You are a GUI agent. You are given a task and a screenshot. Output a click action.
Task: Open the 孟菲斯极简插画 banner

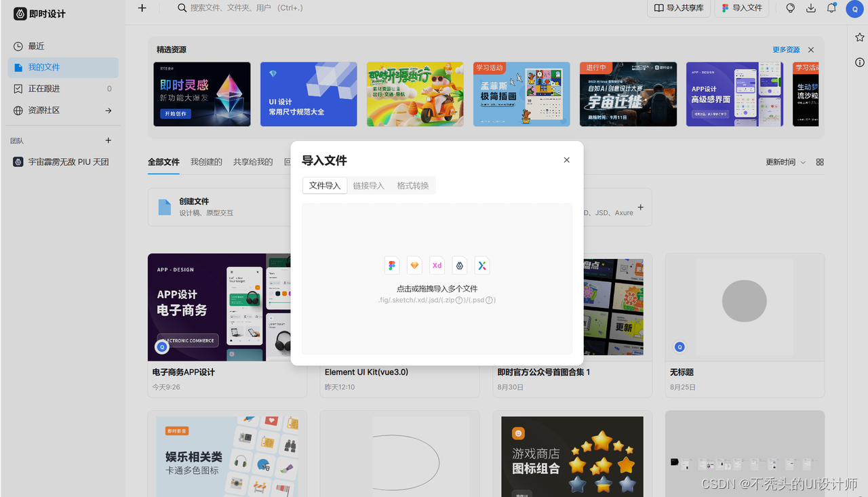pos(521,94)
